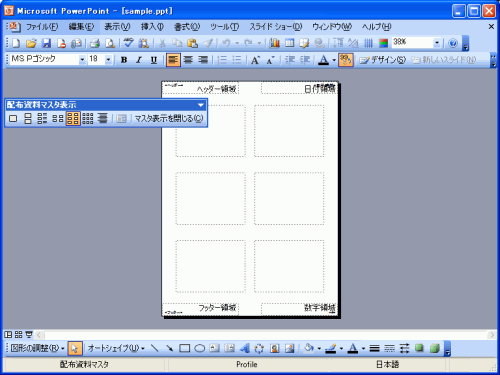Select the Rectangle drawing tool
Image resolution: width=500 pixels, height=375 pixels.
click(x=185, y=348)
